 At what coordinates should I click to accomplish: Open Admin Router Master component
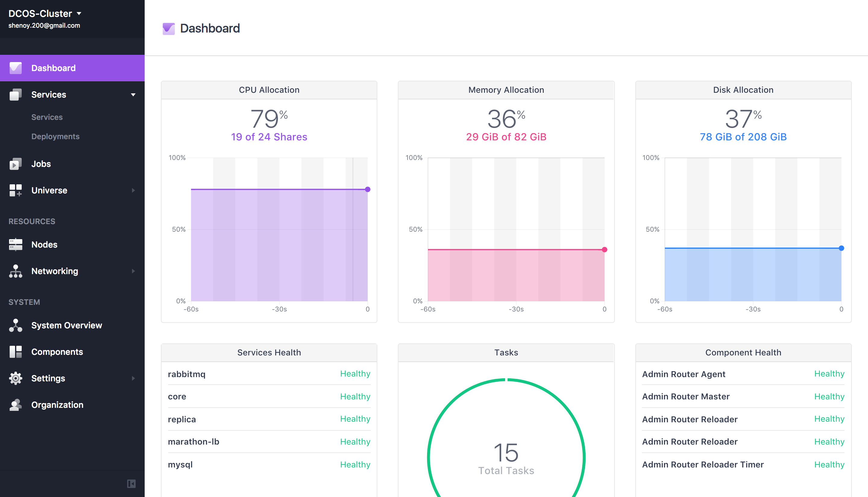coord(686,397)
